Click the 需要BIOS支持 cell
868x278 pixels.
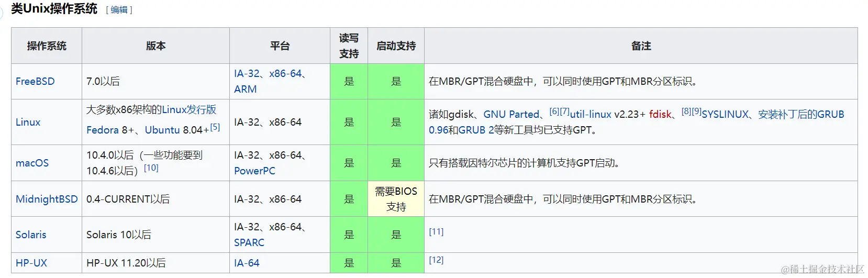click(396, 199)
